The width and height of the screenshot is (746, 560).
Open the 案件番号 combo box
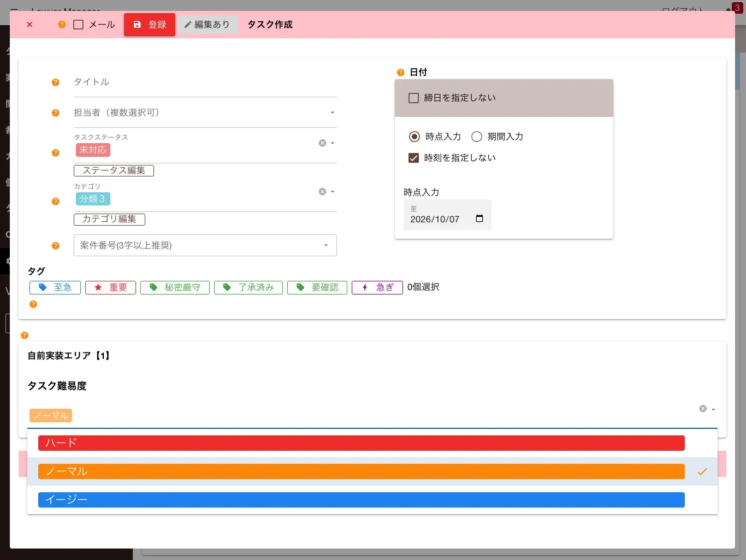click(x=205, y=245)
